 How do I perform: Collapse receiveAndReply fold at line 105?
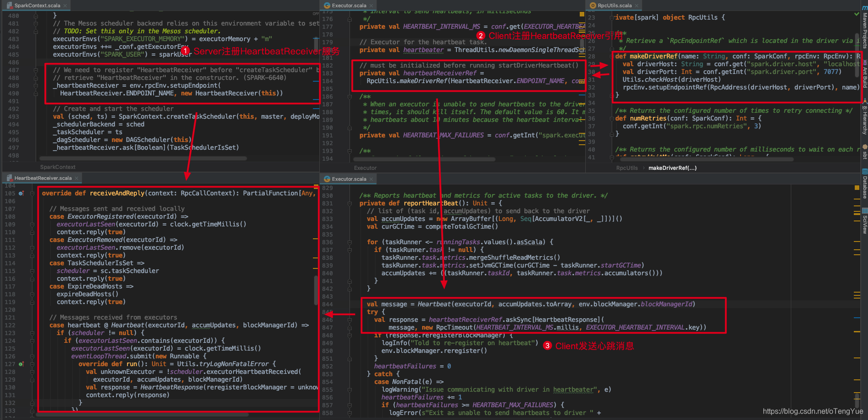(x=32, y=194)
